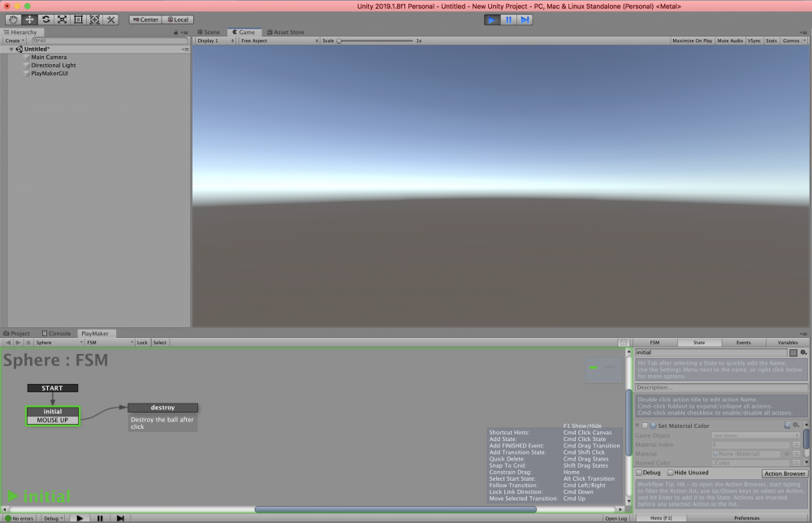Collapse the Untitled scene tree arrow
Viewport: 812px width, 523px height.
(11, 50)
